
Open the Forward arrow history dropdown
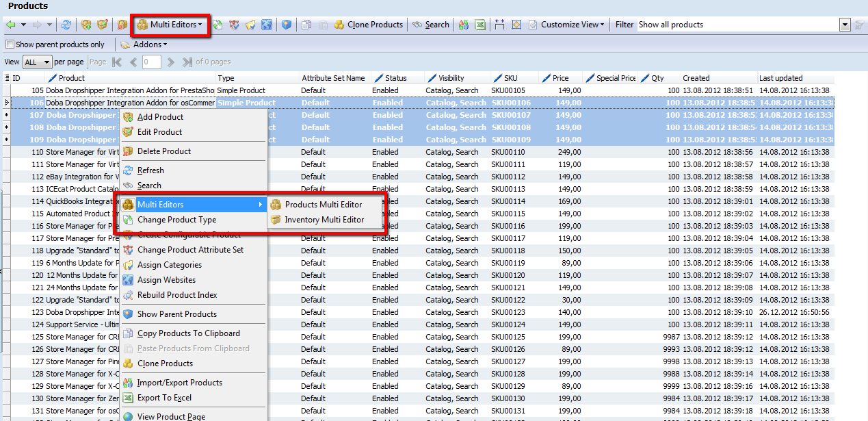(49, 25)
